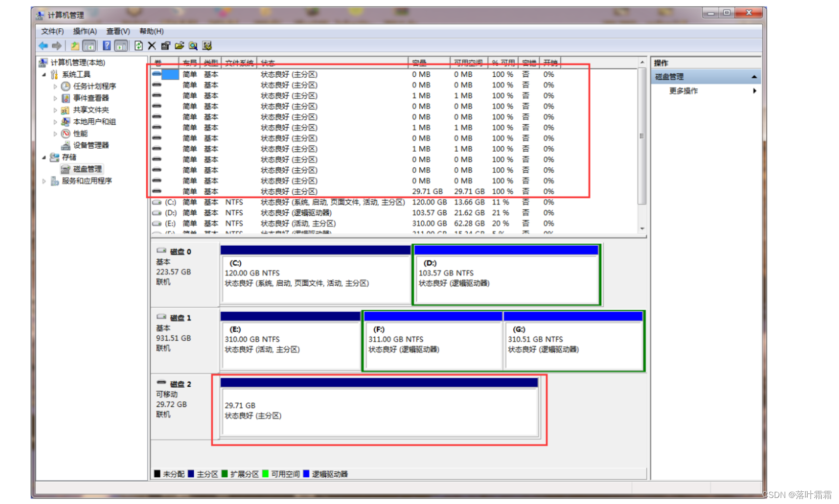This screenshot has height=504, width=839.
Task: Select the (F:) 311.00 GB partition block
Action: 433,341
